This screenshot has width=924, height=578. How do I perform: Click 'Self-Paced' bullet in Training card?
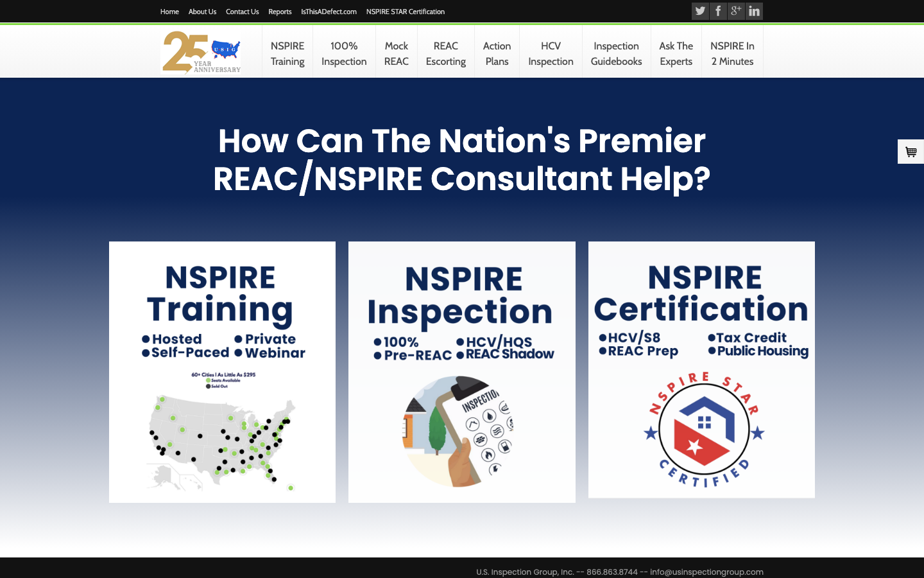coord(185,353)
